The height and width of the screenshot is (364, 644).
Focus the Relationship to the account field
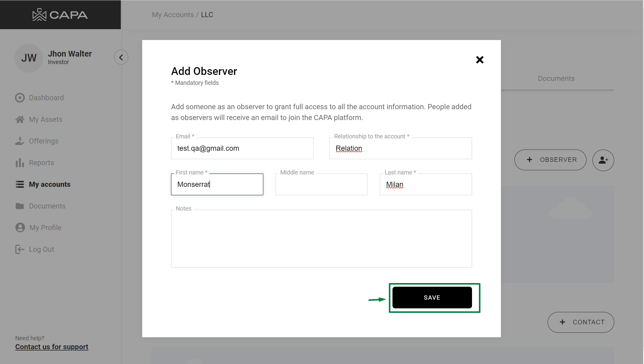(x=400, y=148)
